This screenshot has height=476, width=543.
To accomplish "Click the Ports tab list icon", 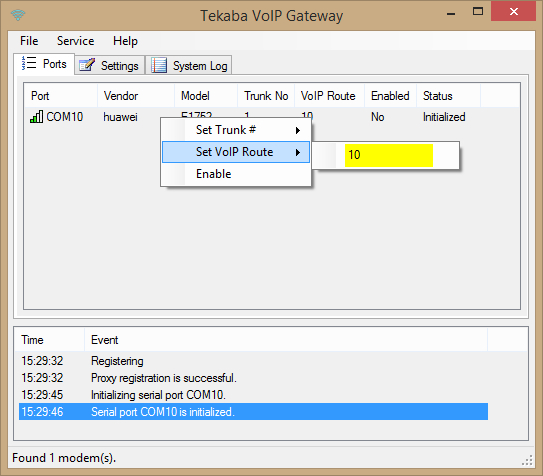I will point(29,63).
